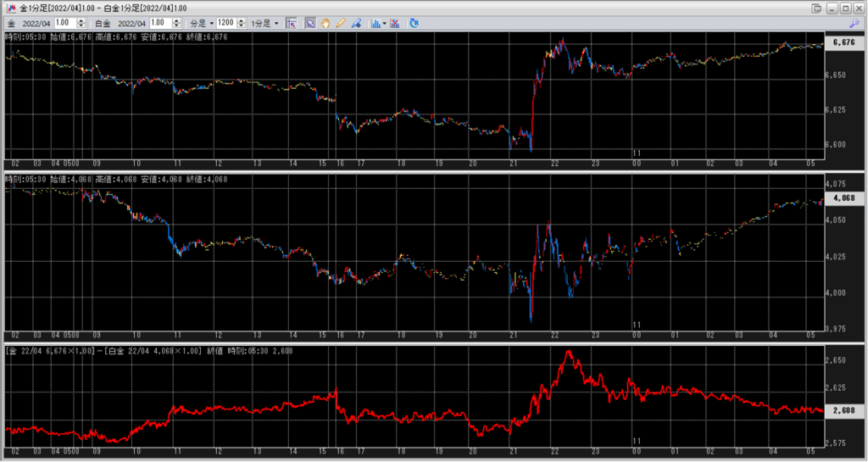Image resolution: width=868 pixels, height=462 pixels.
Task: Open the dropdown arrow beside bar chart icon
Action: click(x=385, y=23)
